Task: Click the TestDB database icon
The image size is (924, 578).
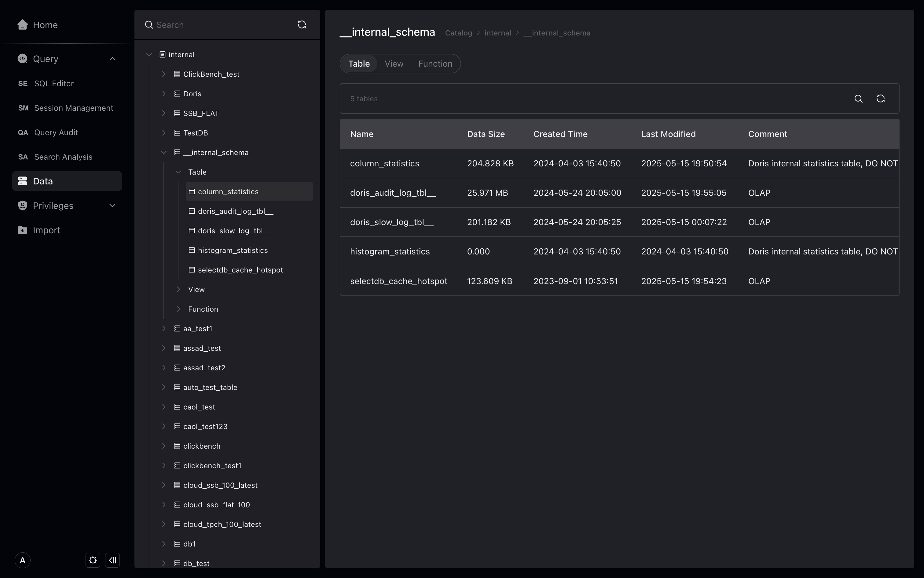Action: (177, 133)
